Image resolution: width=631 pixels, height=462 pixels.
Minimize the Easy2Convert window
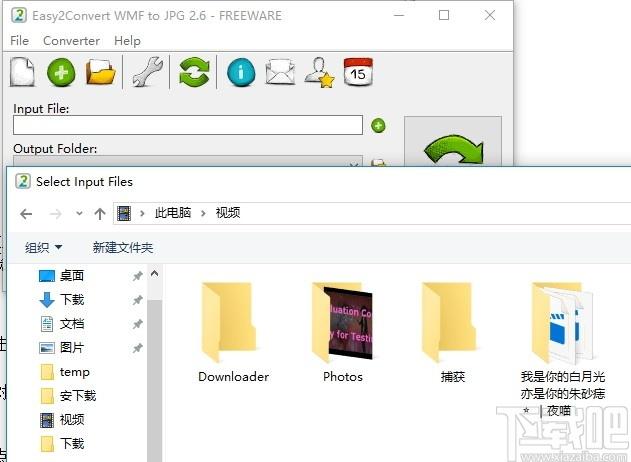[399, 15]
